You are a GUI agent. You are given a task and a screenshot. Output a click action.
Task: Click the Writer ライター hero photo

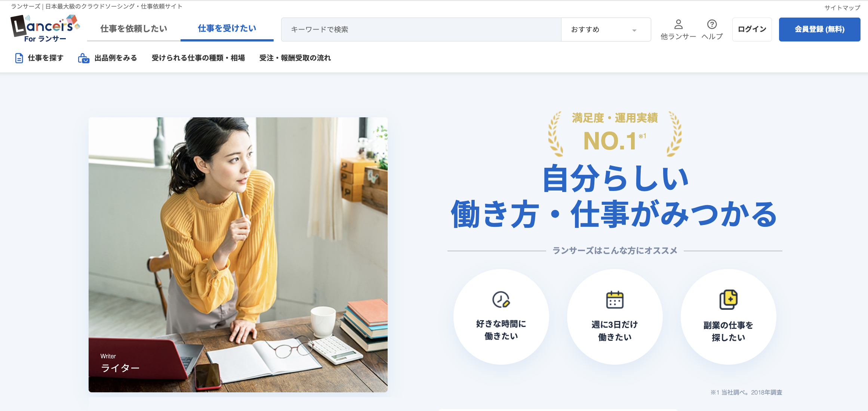click(x=238, y=255)
